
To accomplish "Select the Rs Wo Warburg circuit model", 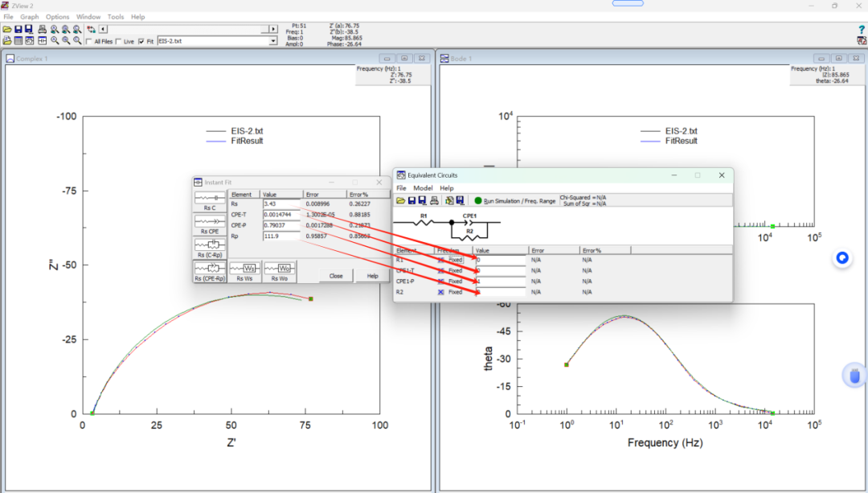I will pyautogui.click(x=280, y=271).
